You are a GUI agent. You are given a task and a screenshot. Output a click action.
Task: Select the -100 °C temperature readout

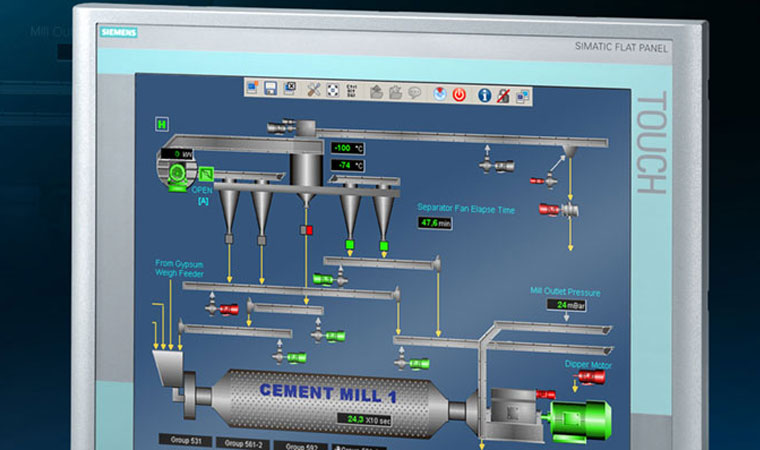(348, 148)
